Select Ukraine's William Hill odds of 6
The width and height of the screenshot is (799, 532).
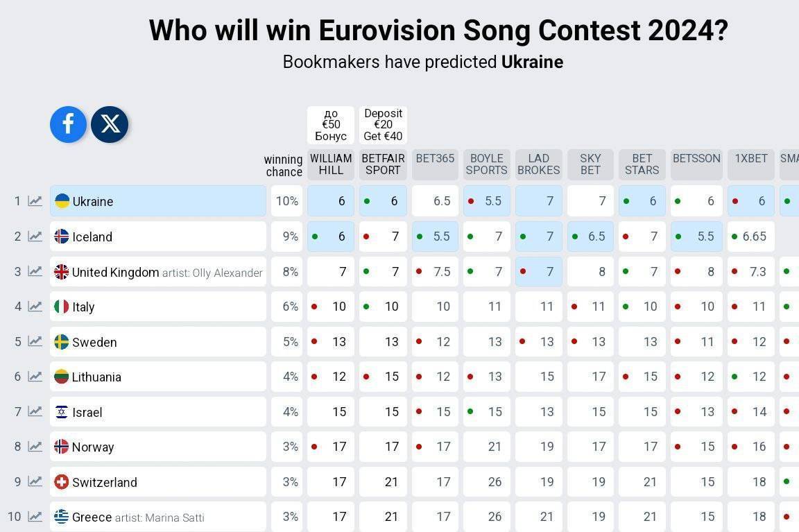[331, 200]
